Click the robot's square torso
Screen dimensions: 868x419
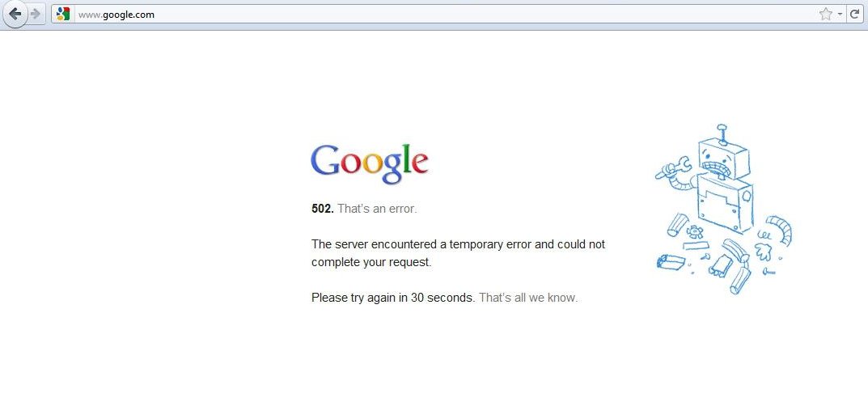tap(724, 203)
